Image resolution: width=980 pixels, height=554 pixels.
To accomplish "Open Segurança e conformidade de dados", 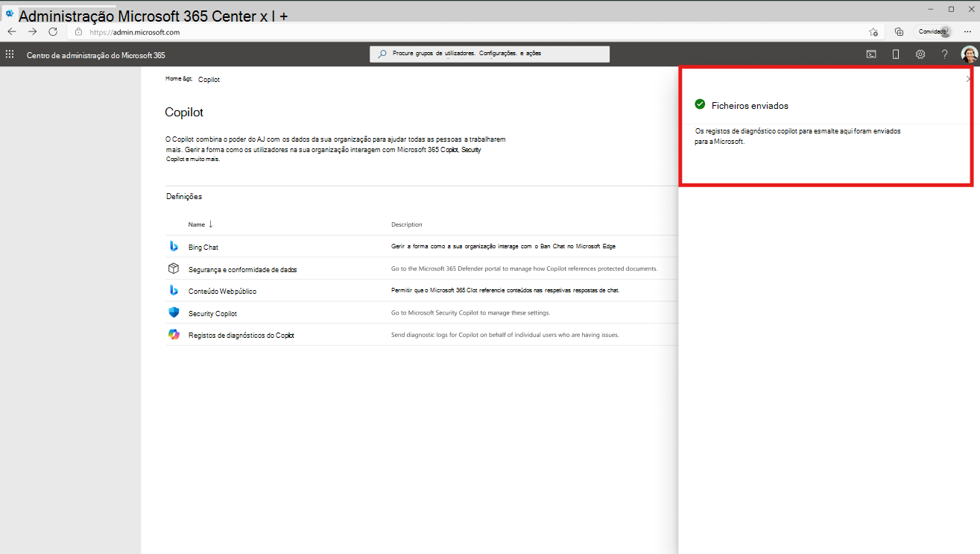I will pyautogui.click(x=243, y=269).
